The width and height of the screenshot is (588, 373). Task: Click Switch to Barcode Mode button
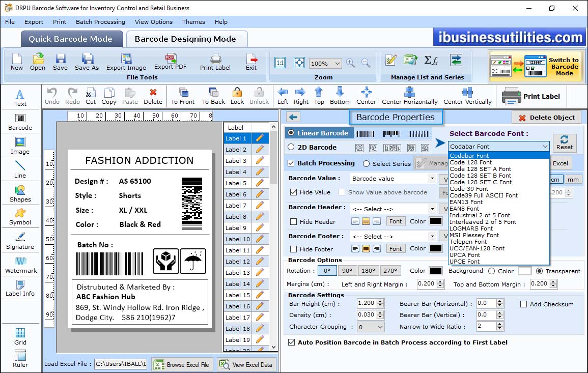pos(536,66)
